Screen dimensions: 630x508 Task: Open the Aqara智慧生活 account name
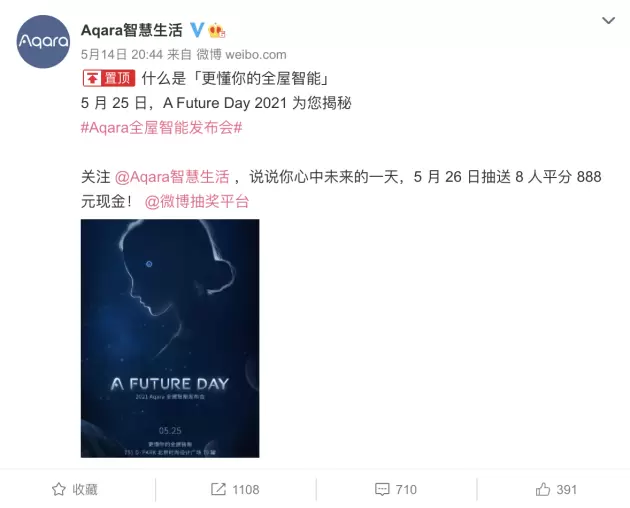click(x=132, y=30)
